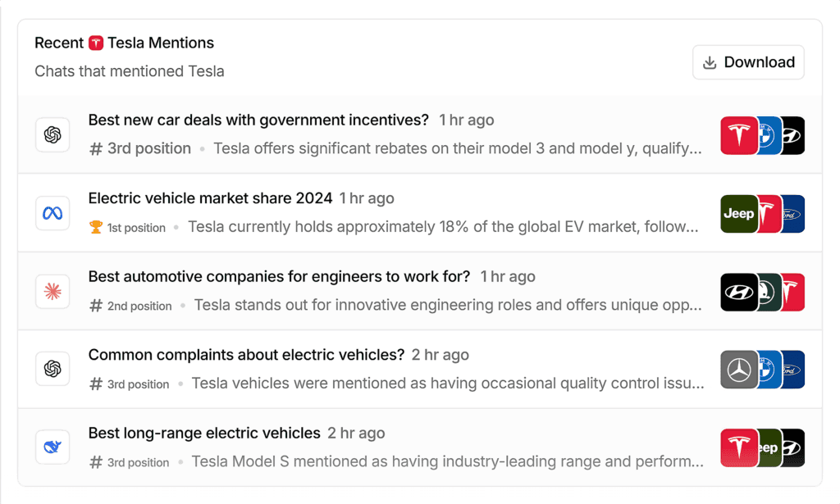The width and height of the screenshot is (840, 504).
Task: Click the Tesla logo in the header title
Action: click(x=94, y=42)
